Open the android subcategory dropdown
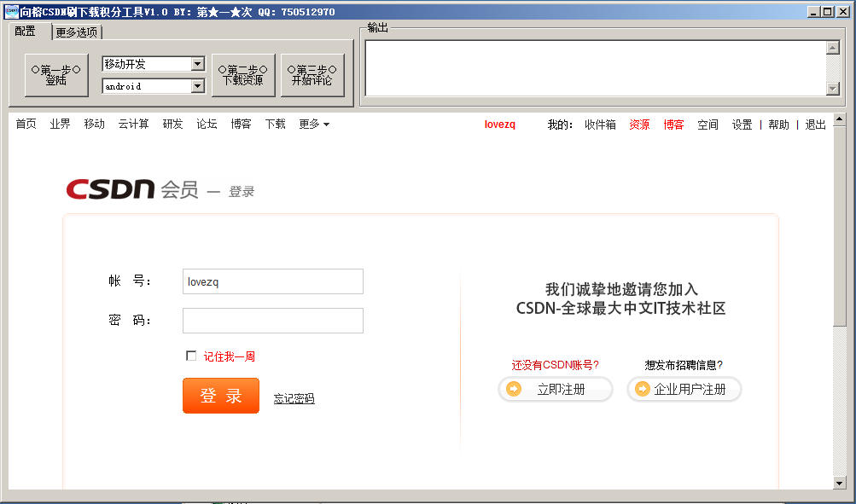Screen dimensions: 856x504 [x=199, y=86]
